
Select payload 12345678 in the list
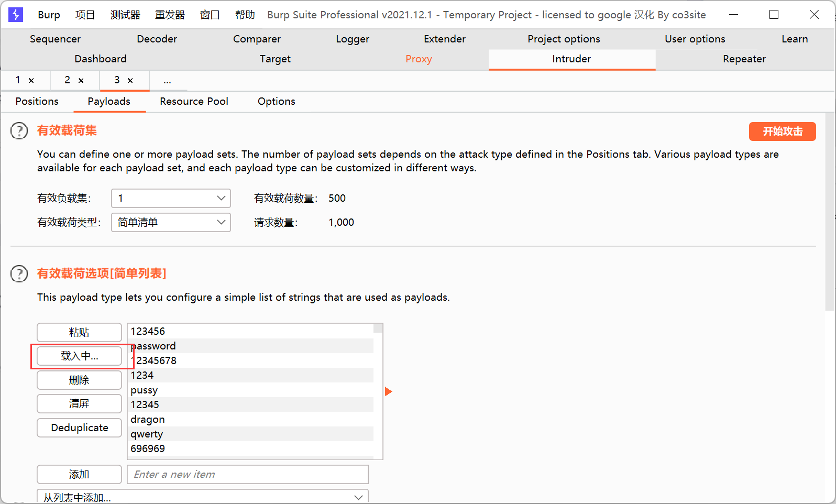click(x=251, y=360)
